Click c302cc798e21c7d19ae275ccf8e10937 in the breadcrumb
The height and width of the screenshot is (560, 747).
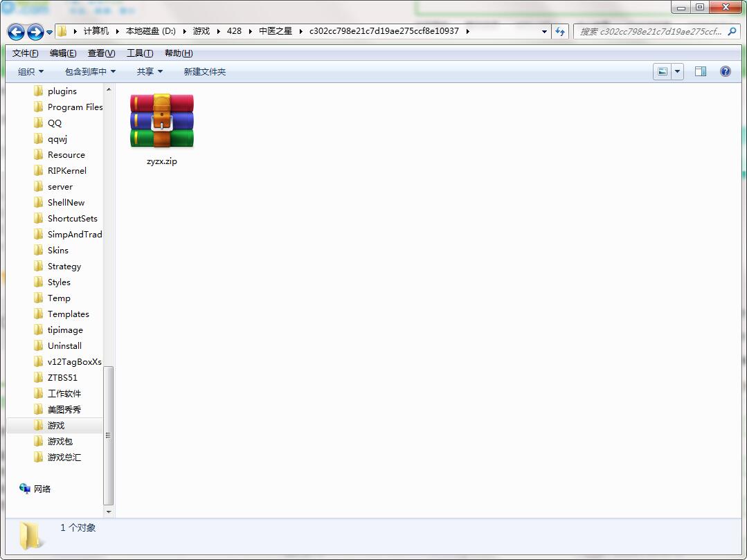(x=384, y=31)
